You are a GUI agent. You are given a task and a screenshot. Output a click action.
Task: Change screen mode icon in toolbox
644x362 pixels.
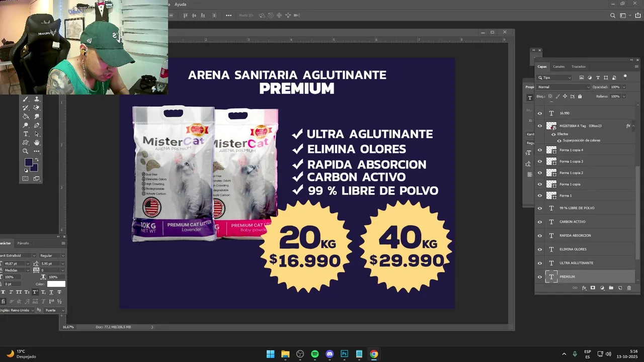36,178
